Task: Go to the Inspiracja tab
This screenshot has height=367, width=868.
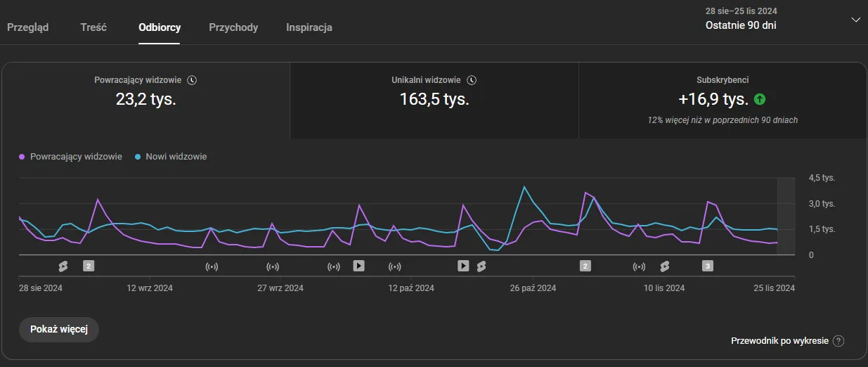Action: [309, 27]
